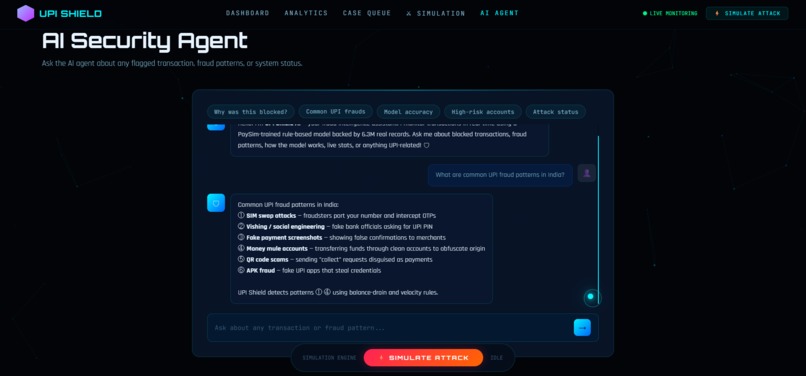Click the 'IDLE' engine status text

[x=496, y=358]
